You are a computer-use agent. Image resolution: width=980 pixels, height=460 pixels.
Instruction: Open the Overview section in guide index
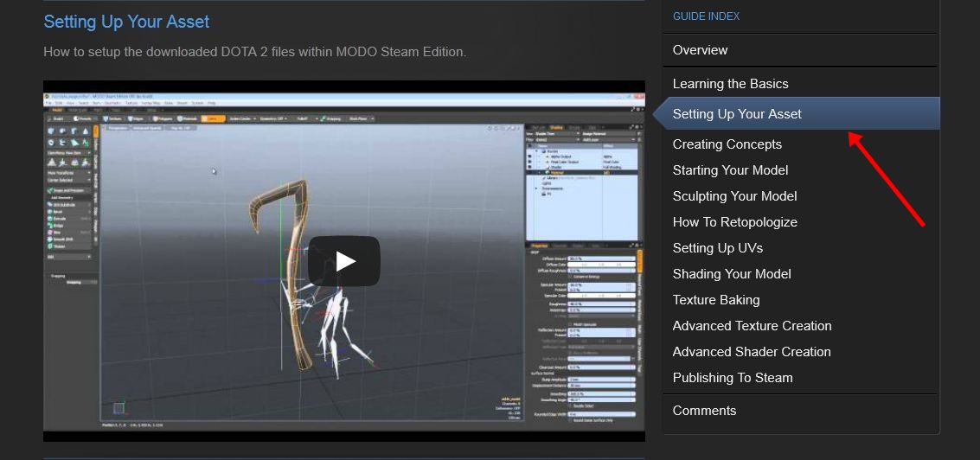click(700, 50)
